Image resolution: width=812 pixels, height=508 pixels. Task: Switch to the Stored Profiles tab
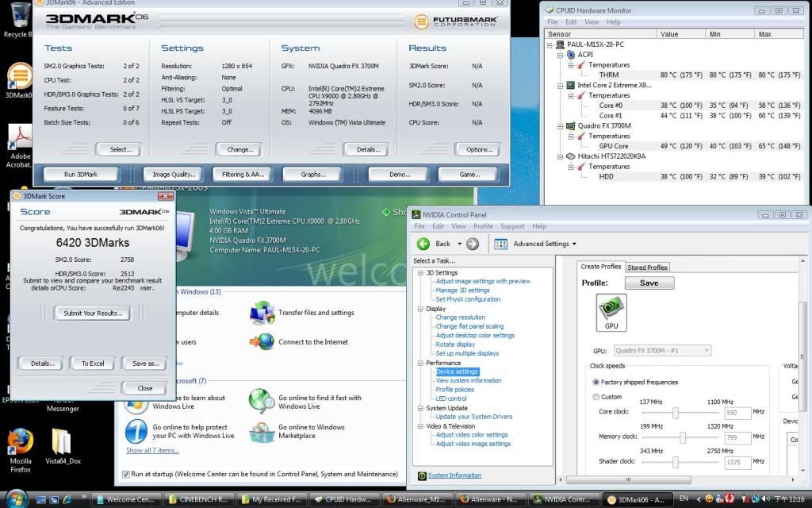pyautogui.click(x=647, y=267)
